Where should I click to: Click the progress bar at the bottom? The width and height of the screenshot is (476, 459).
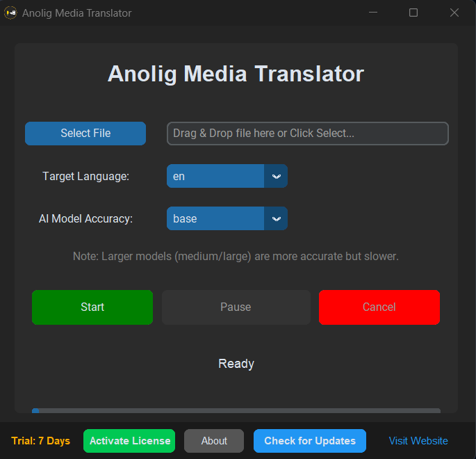236,411
